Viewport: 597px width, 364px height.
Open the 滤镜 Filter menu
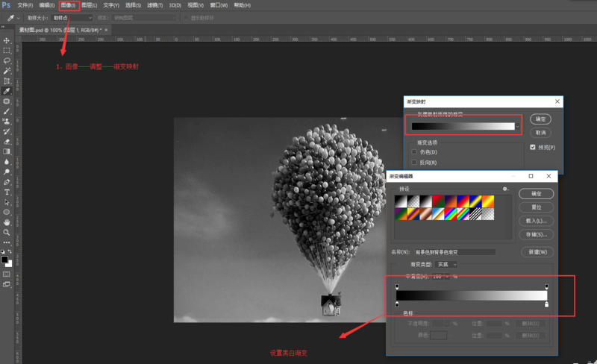(x=154, y=5)
